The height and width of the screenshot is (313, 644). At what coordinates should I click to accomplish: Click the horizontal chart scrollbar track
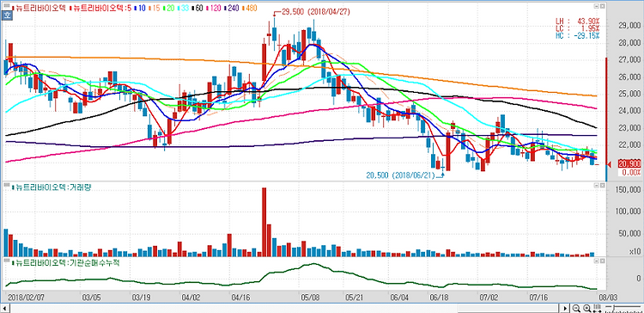[284, 308]
